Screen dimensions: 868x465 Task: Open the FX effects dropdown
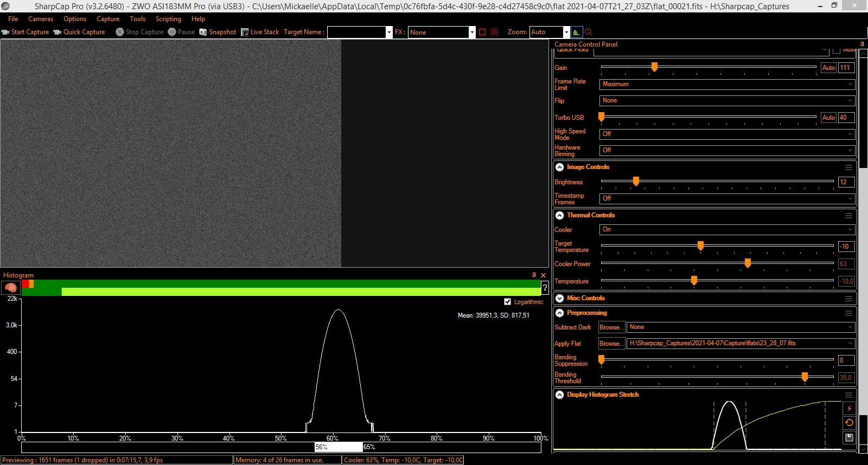click(x=441, y=33)
